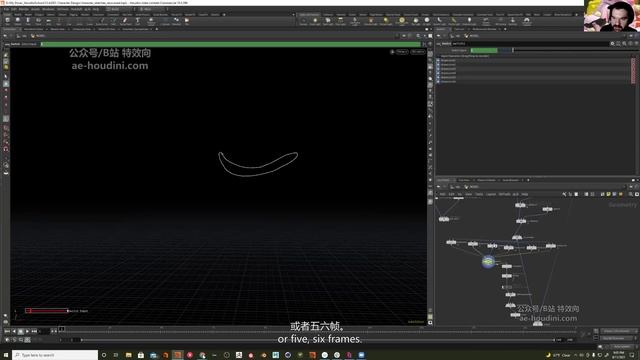This screenshot has height=360, width=640.
Task: Open the Main radial menu dropdown
Action: [152, 9]
